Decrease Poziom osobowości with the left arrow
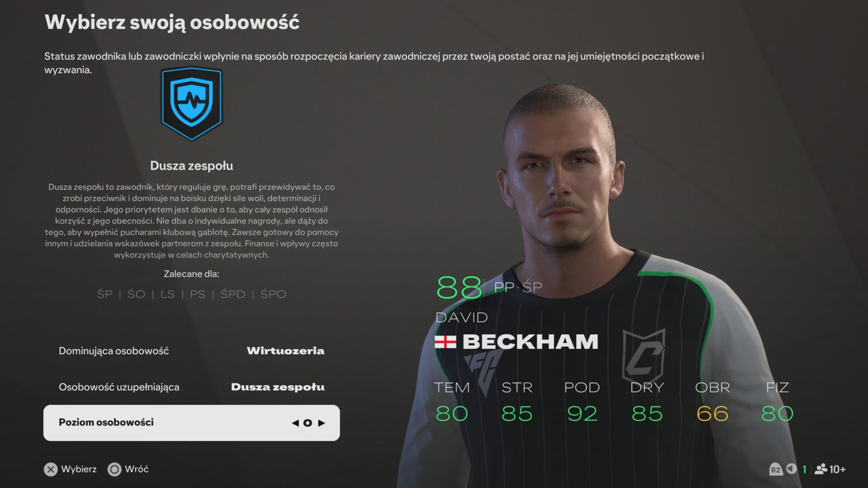This screenshot has width=868, height=488. 295,423
